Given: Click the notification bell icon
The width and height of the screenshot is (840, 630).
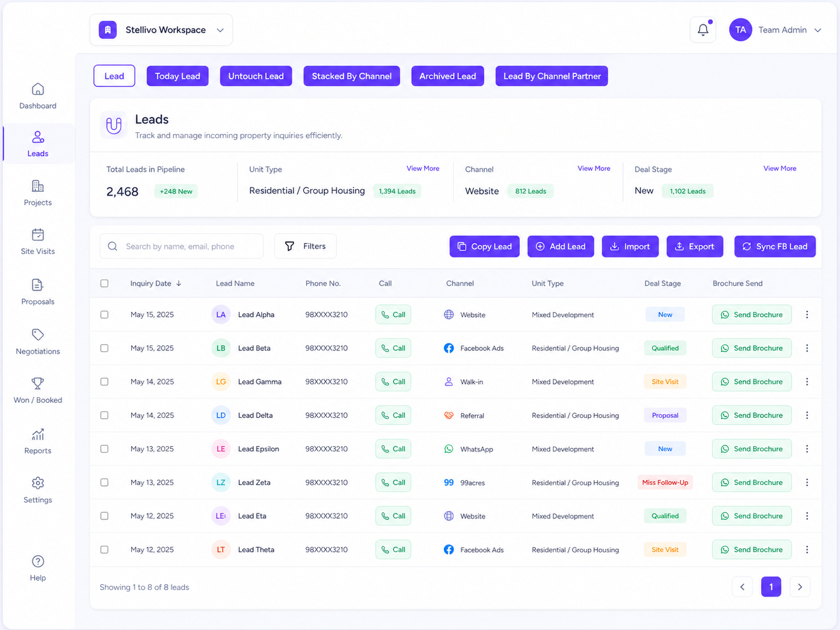Looking at the screenshot, I should pyautogui.click(x=703, y=30).
